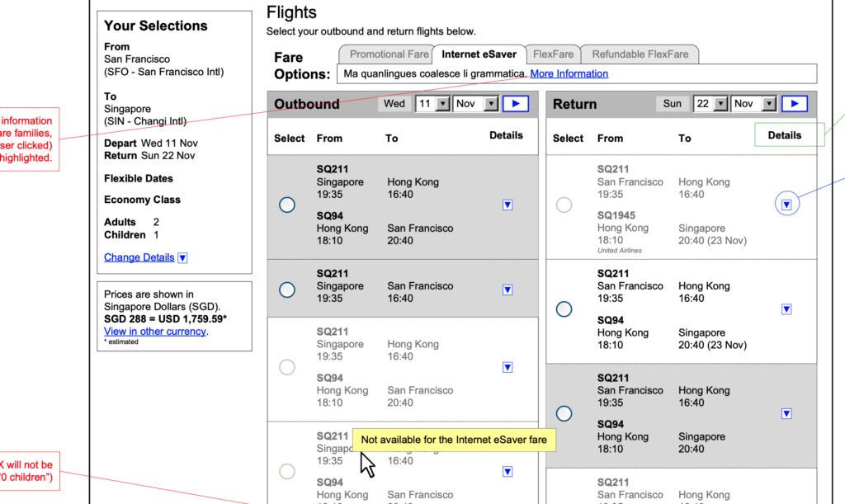Click the (SFO - San Francisco Intl) origin text
This screenshot has height=504, width=845.
[x=164, y=72]
